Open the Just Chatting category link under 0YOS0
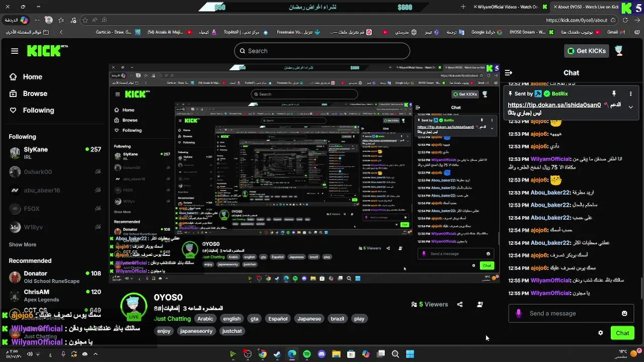 click(172, 319)
